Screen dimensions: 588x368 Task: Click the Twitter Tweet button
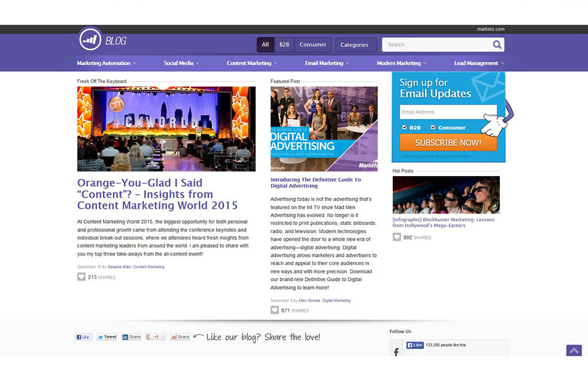pos(107,337)
